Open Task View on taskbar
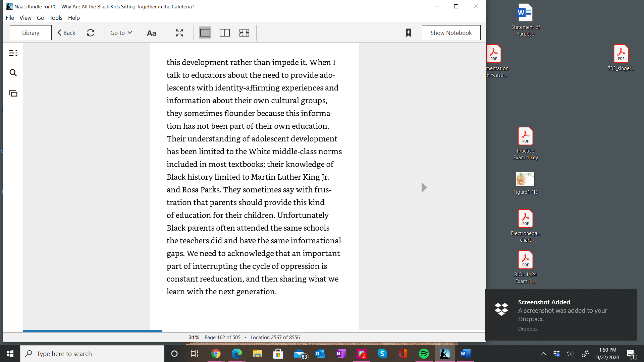Viewport: 644px width, 362px height. point(195,354)
